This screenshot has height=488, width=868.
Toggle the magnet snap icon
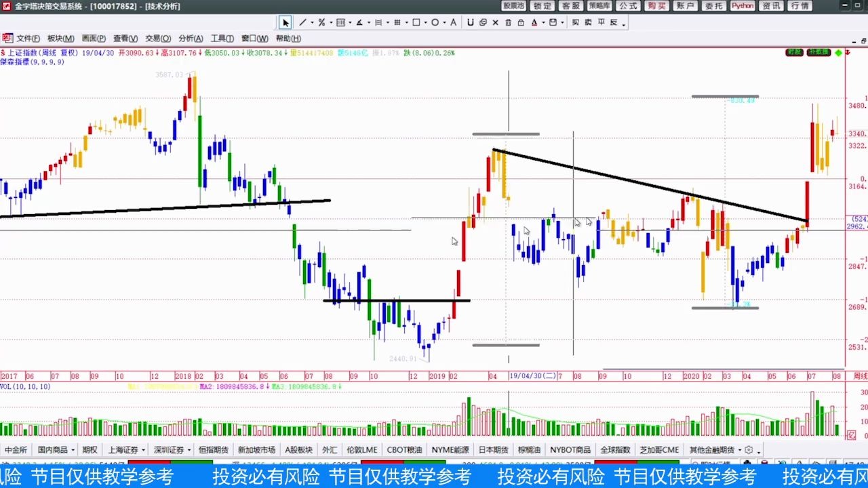pos(470,22)
